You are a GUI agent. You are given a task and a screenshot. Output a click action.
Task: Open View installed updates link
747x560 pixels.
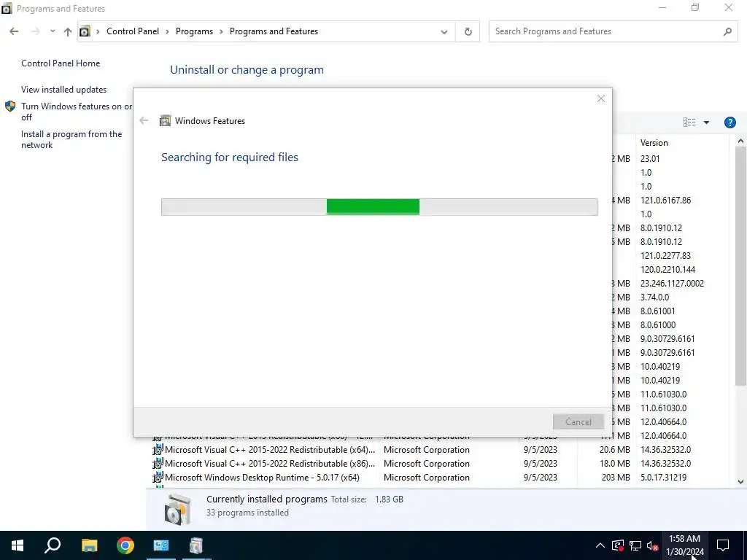[64, 90]
